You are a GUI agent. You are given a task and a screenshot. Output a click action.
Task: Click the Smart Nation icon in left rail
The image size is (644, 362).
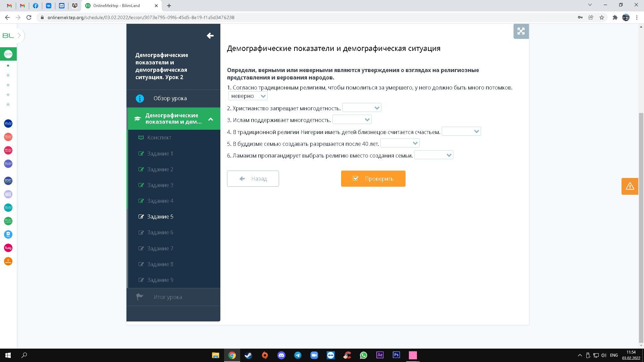pos(8,181)
